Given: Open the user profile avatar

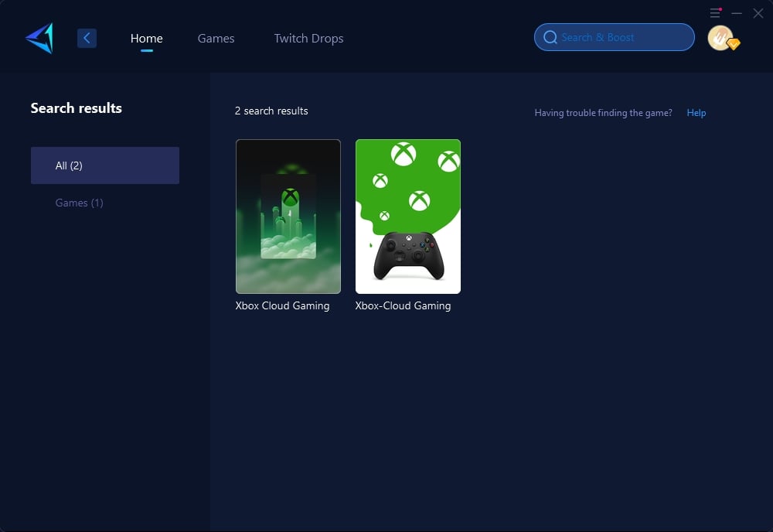Looking at the screenshot, I should coord(722,38).
